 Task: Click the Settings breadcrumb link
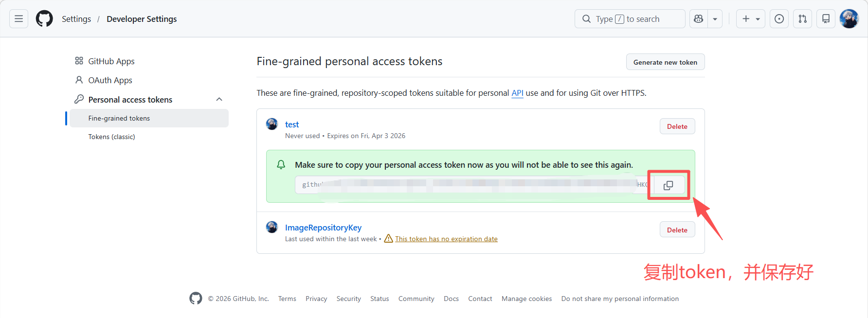(x=76, y=19)
